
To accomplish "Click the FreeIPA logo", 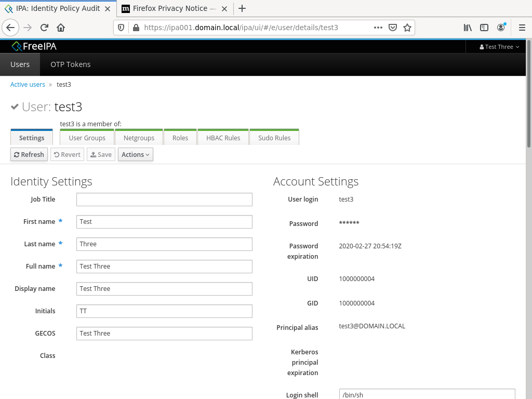I will [34, 46].
